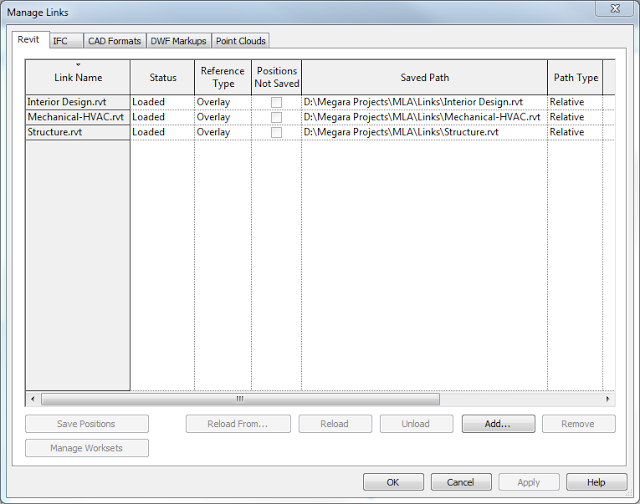Toggle Positions Not Saved for Interior Design.rvt
The width and height of the screenshot is (640, 504).
[276, 102]
